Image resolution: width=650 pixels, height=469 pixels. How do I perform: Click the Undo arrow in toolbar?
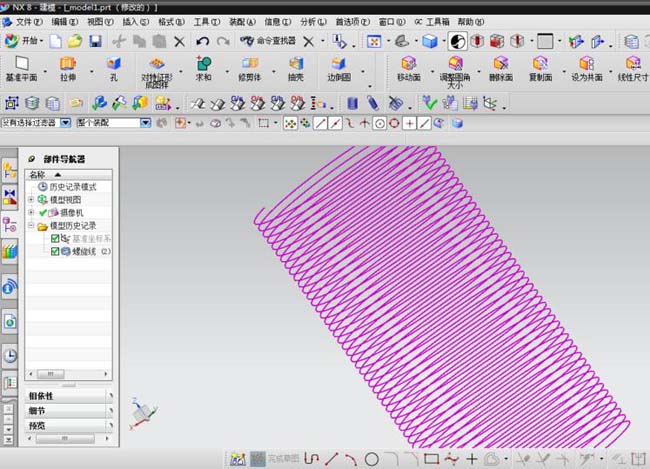point(203,41)
